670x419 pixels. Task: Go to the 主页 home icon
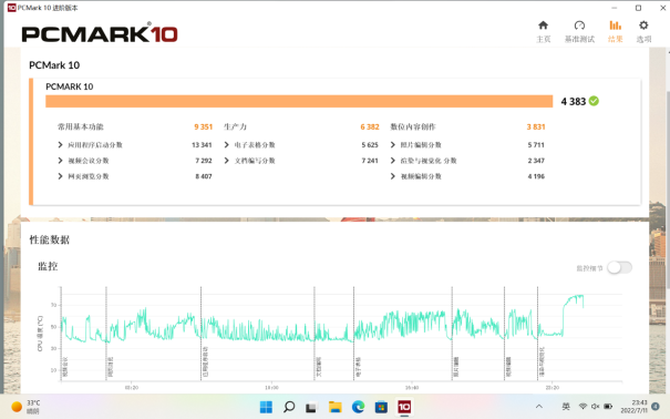(543, 30)
